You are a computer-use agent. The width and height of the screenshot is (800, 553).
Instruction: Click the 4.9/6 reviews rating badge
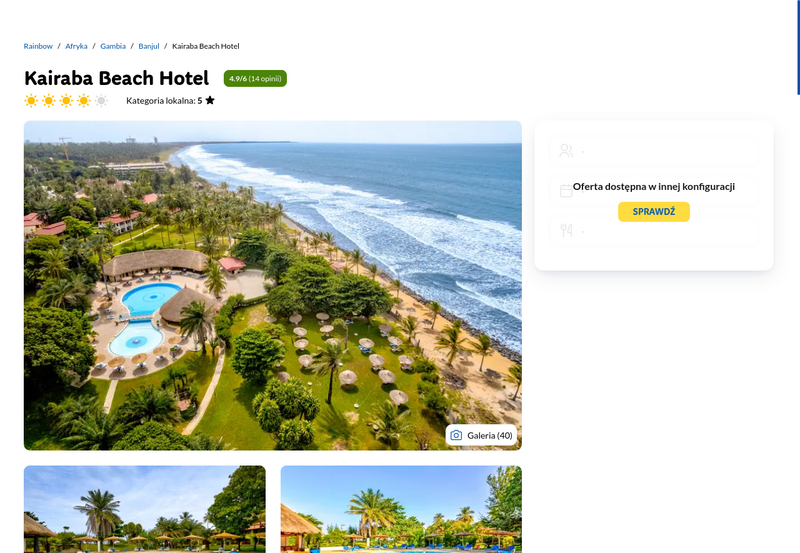(255, 79)
